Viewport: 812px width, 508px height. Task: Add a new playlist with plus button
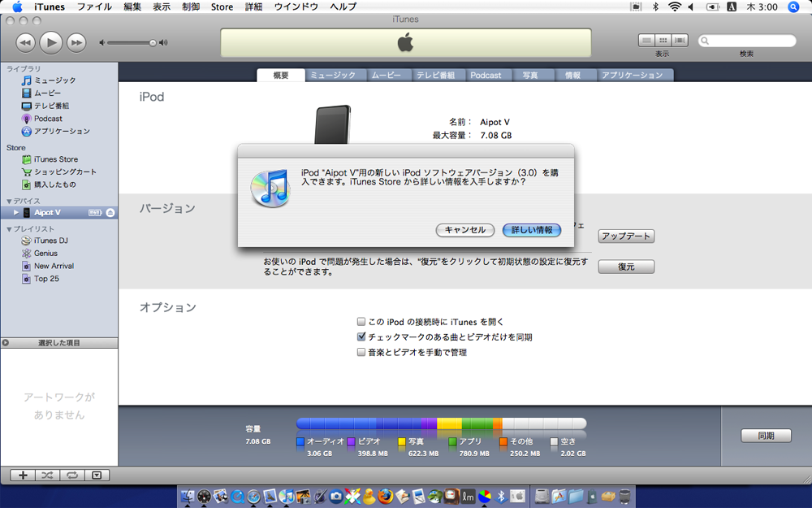(23, 475)
